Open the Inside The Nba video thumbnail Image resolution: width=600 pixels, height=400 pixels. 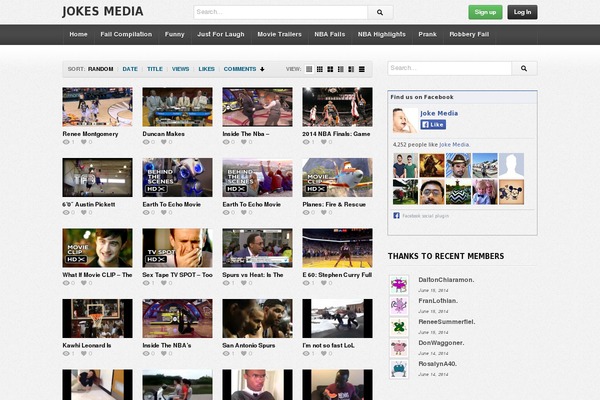(x=258, y=107)
